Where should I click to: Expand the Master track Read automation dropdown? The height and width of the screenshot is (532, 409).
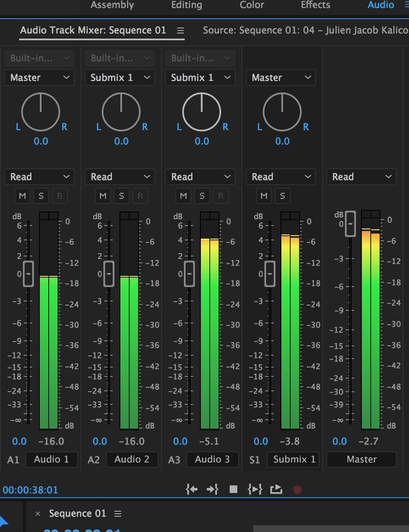point(361,177)
